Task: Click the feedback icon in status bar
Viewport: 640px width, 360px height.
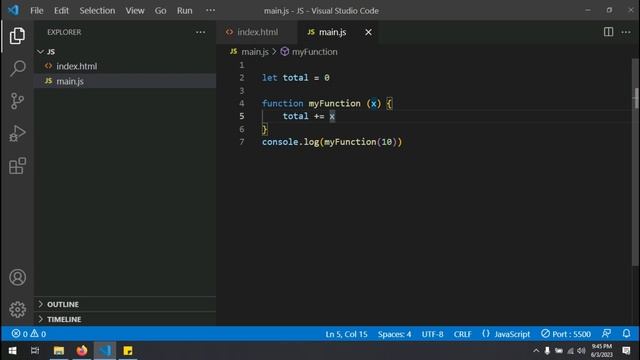Action: (607, 334)
